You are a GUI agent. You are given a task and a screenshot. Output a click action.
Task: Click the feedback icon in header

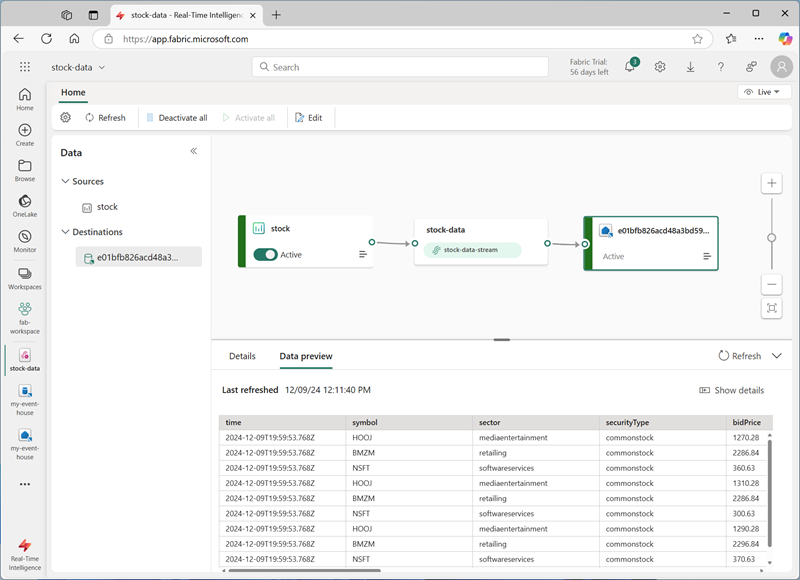(x=751, y=67)
